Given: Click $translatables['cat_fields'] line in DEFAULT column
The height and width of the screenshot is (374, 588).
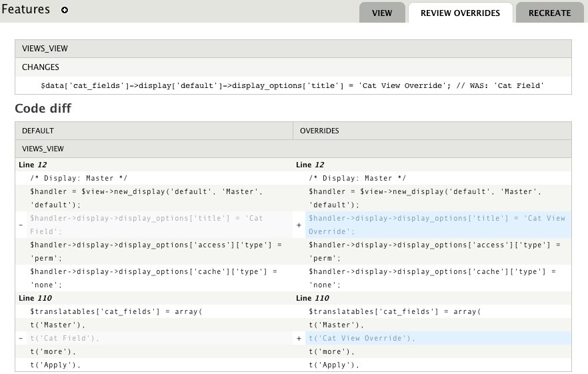Looking at the screenshot, I should (x=116, y=311).
